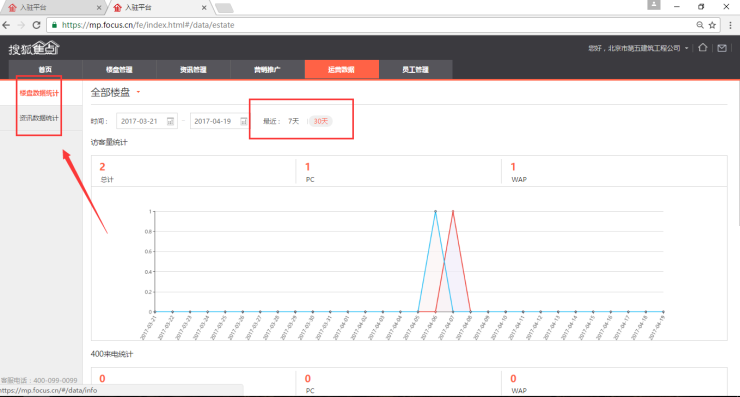Click the 搜狐焦点 logo
Screen dimensions: 740x397
(34, 48)
